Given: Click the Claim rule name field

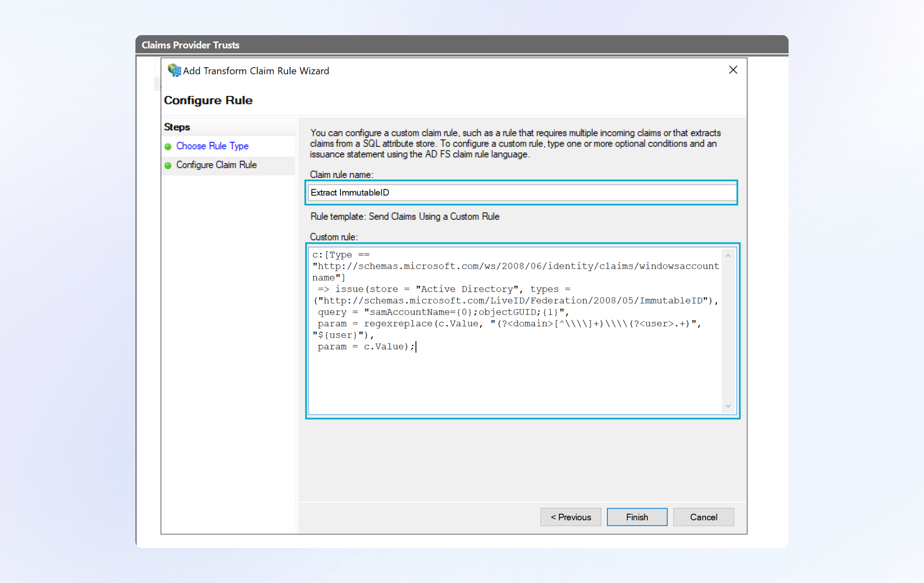Looking at the screenshot, I should click(x=522, y=193).
